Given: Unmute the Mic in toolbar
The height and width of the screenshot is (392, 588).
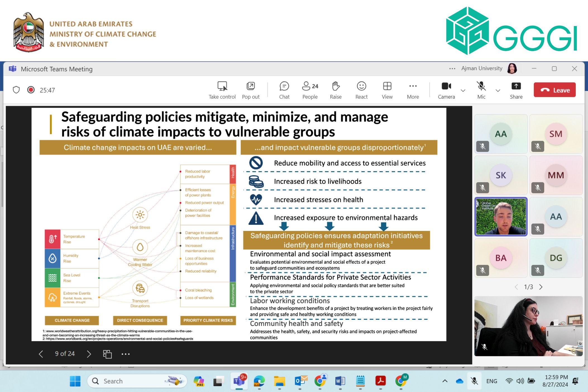Looking at the screenshot, I should (481, 86).
